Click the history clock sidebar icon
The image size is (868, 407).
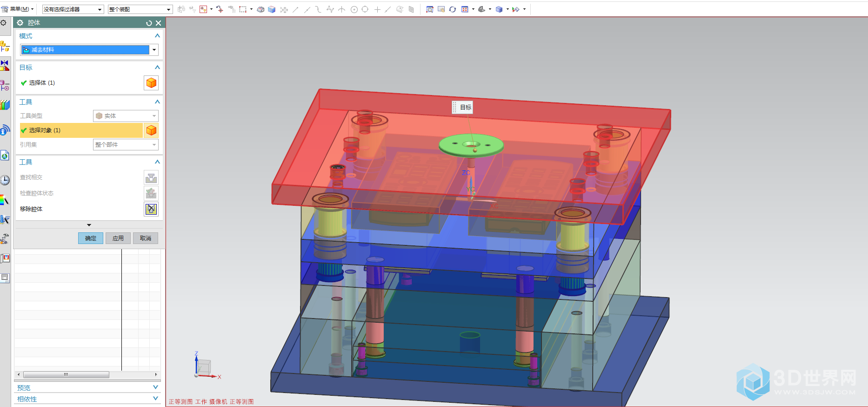tap(5, 180)
